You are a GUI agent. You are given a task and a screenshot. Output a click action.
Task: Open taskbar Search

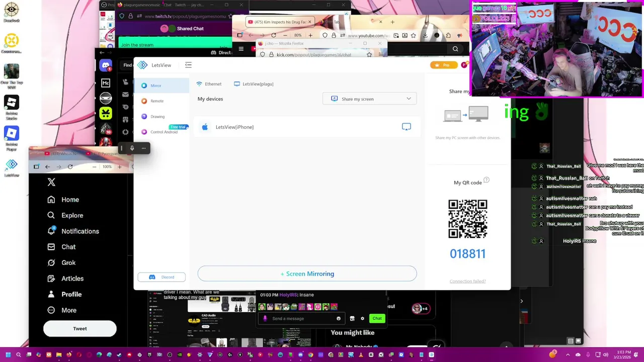tap(19, 355)
